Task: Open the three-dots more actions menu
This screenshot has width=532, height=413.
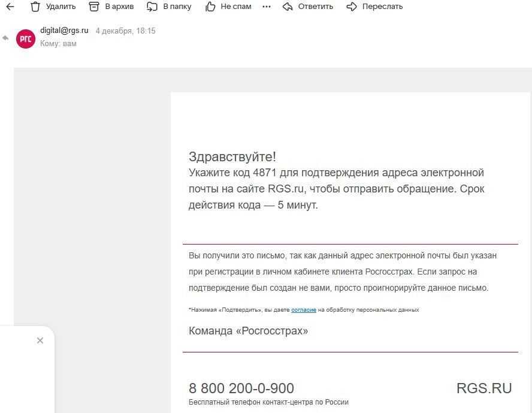Action: point(267,7)
